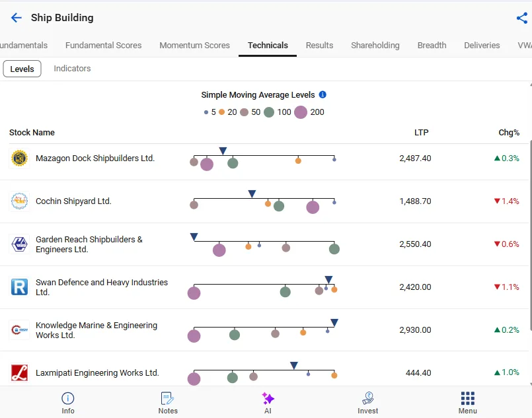Image resolution: width=532 pixels, height=418 pixels.
Task: Switch to Fundamental Scores tab
Action: 104,45
